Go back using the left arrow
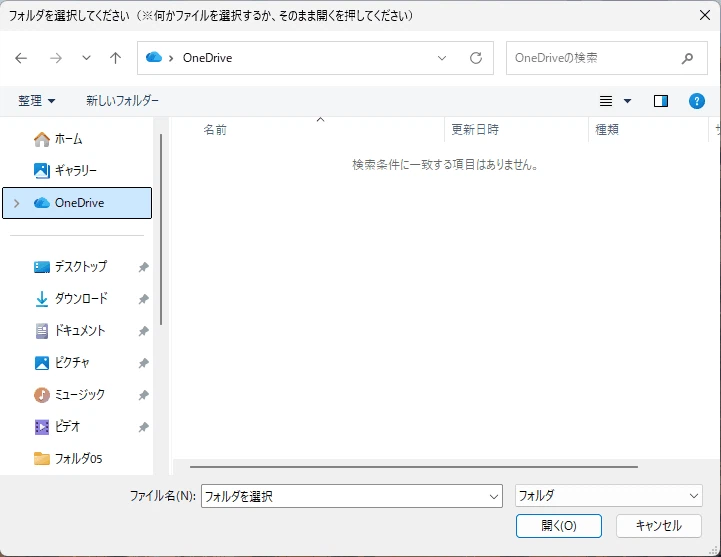Image resolution: width=721 pixels, height=557 pixels. pyautogui.click(x=21, y=58)
